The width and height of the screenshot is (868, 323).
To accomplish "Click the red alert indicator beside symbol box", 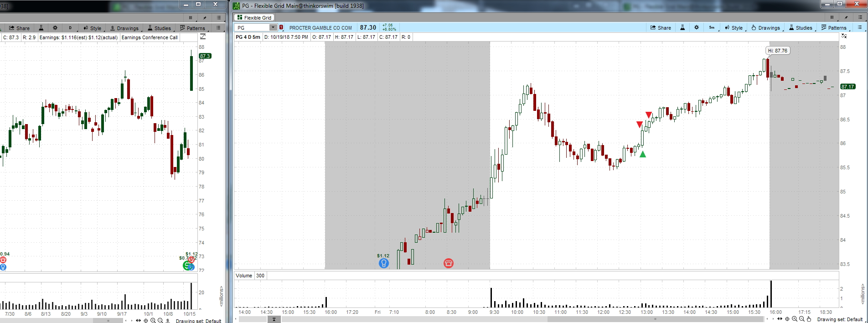I will pyautogui.click(x=281, y=28).
